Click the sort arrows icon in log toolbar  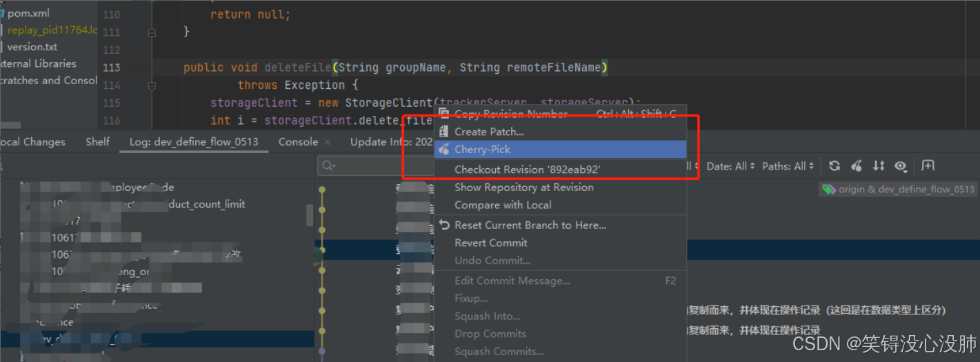coord(879,166)
